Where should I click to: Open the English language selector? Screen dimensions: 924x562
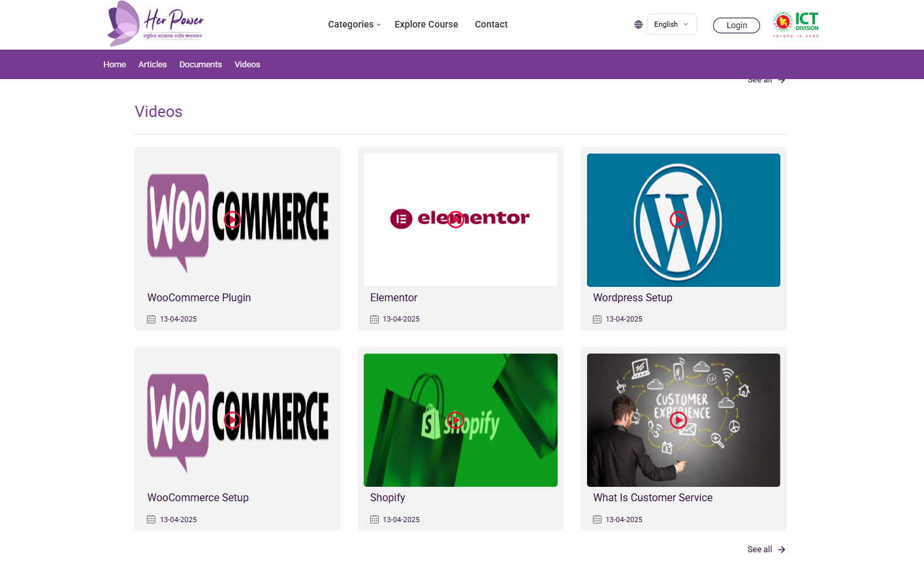671,24
